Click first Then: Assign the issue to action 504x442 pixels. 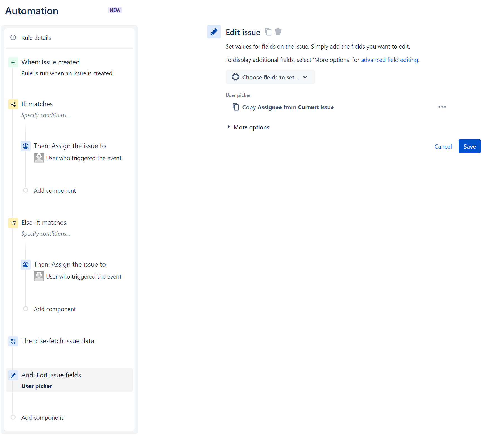[x=70, y=146]
